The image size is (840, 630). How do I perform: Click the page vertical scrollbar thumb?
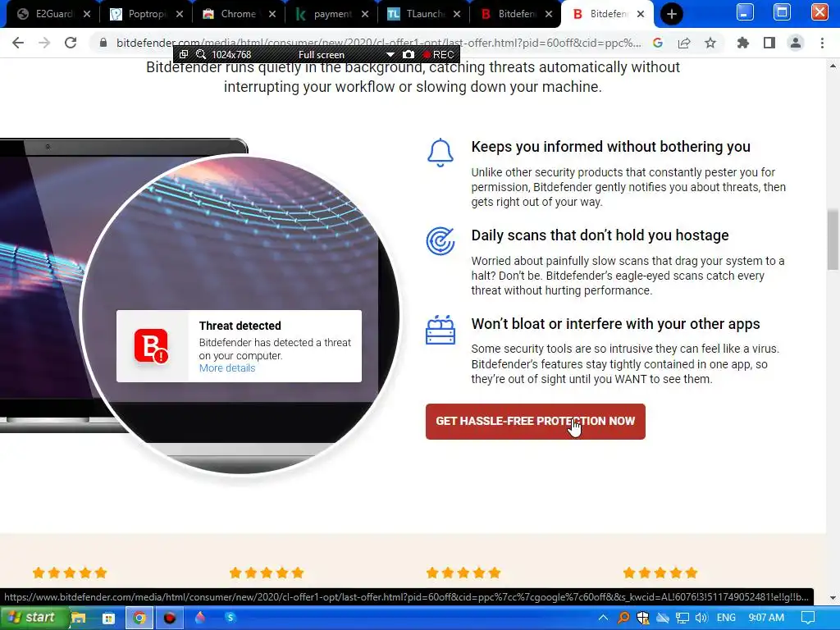(x=833, y=239)
